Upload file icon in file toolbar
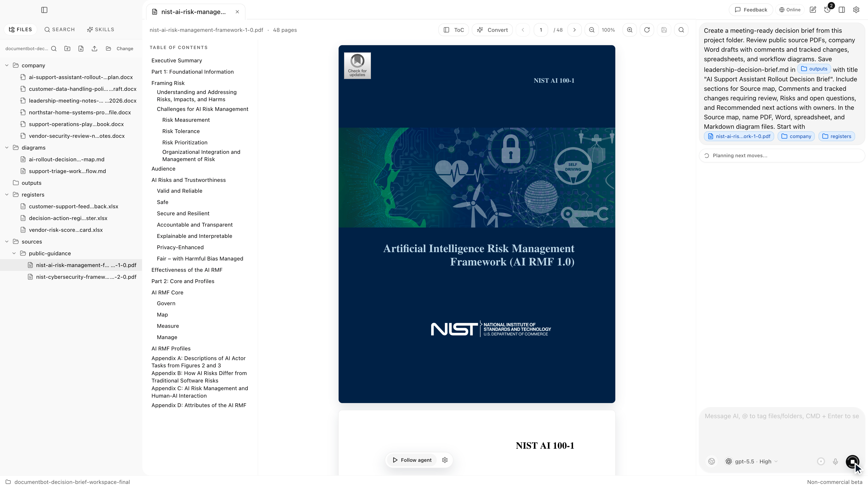Screen dimensions: 868x488 (x=94, y=49)
